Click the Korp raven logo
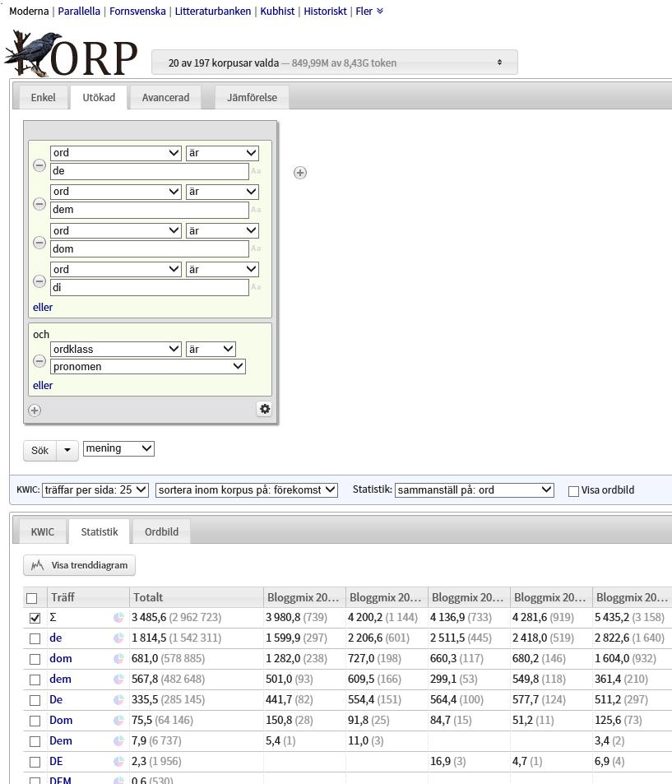This screenshot has width=672, height=784. [71, 54]
